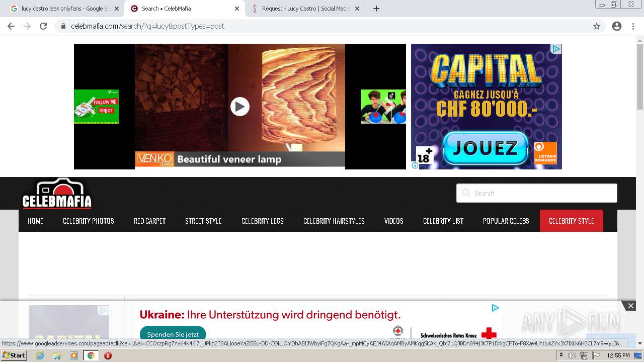This screenshot has width=644, height=362.
Task: Click Spenden Sie jetzt button
Action: [x=173, y=334]
